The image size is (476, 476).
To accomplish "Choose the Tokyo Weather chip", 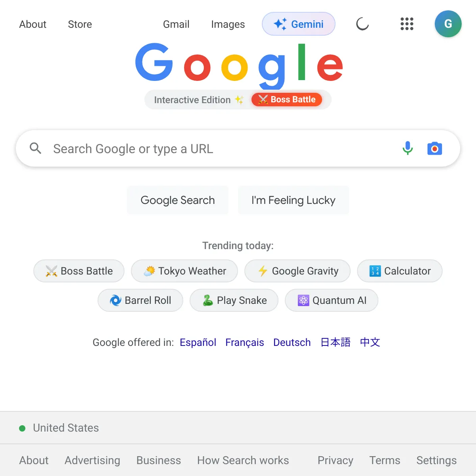I will pos(184,271).
